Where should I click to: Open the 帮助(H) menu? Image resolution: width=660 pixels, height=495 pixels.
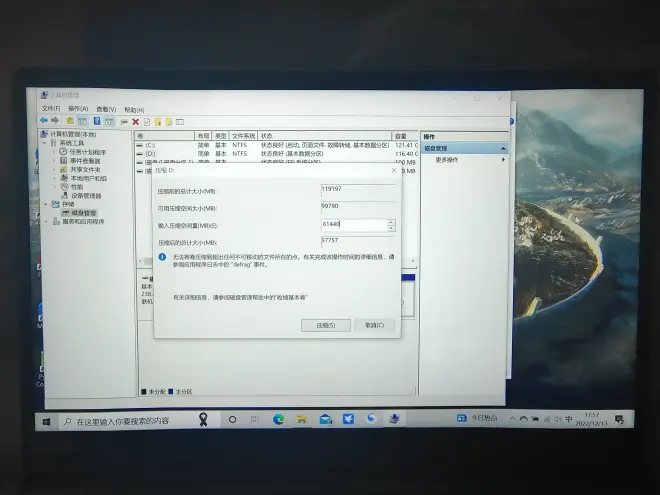point(134,110)
